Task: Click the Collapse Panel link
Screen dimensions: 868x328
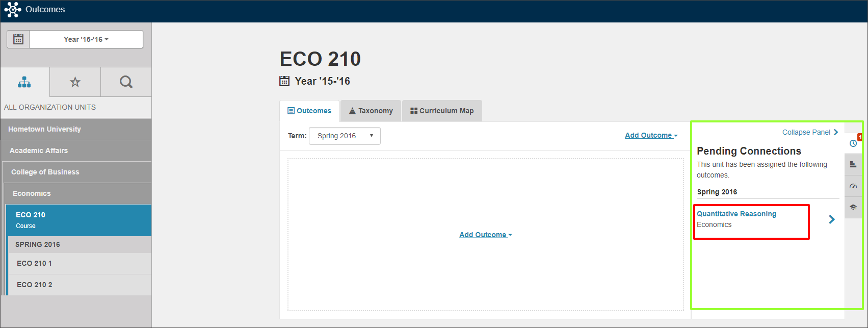Action: (x=810, y=132)
